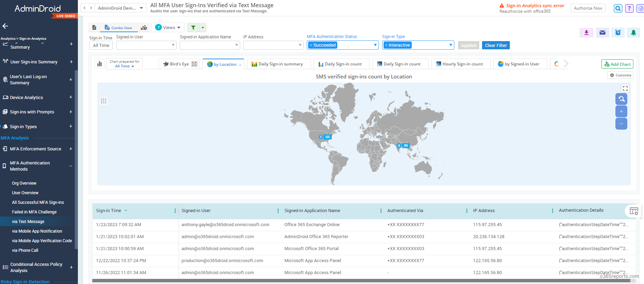
Task: Switch to chart-only view icon
Action: (x=144, y=27)
